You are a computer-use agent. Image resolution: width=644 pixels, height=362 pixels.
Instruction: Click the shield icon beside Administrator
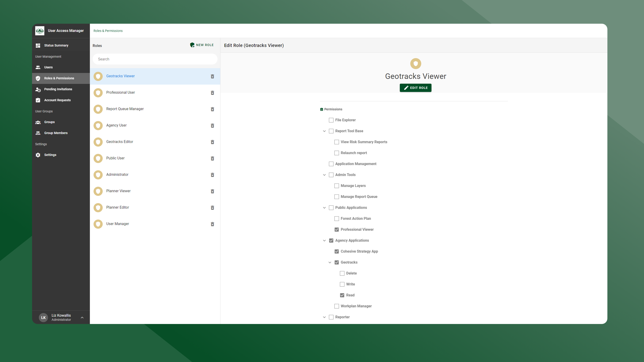98,175
